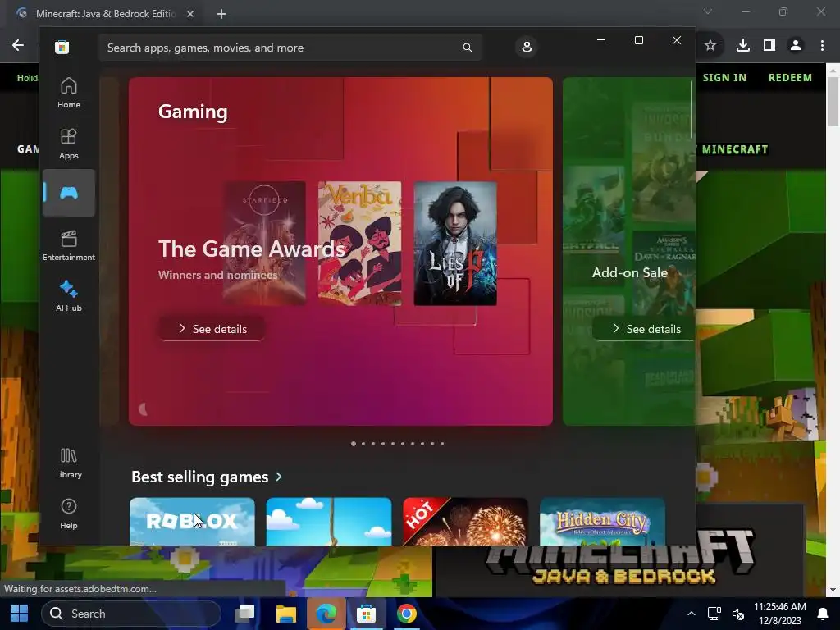Image resolution: width=840 pixels, height=630 pixels.
Task: Open the HOT fireworks game tile
Action: 466,521
